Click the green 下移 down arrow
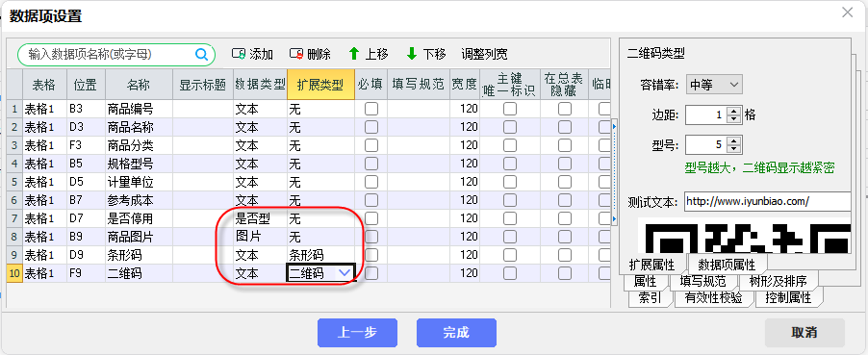 tap(412, 54)
